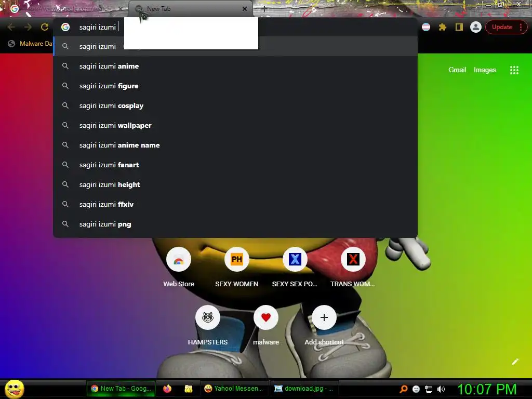Click the browser Back arrow

coord(11,27)
